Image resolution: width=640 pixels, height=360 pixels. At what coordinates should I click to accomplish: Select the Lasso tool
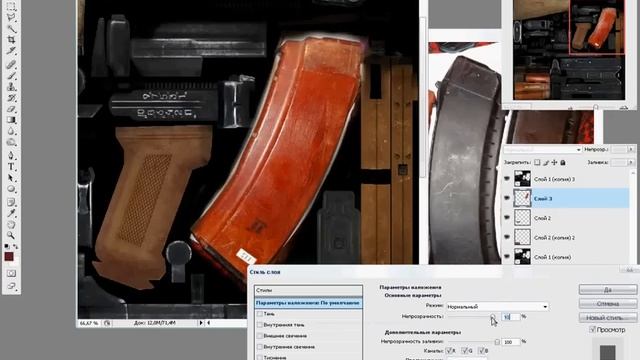click(11, 18)
